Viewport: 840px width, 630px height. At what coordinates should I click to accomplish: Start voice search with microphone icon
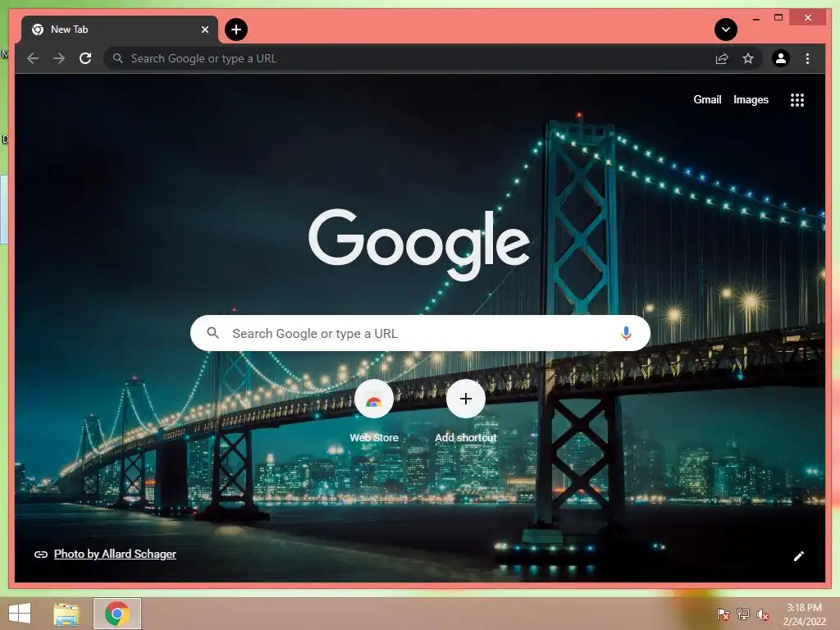pyautogui.click(x=626, y=333)
